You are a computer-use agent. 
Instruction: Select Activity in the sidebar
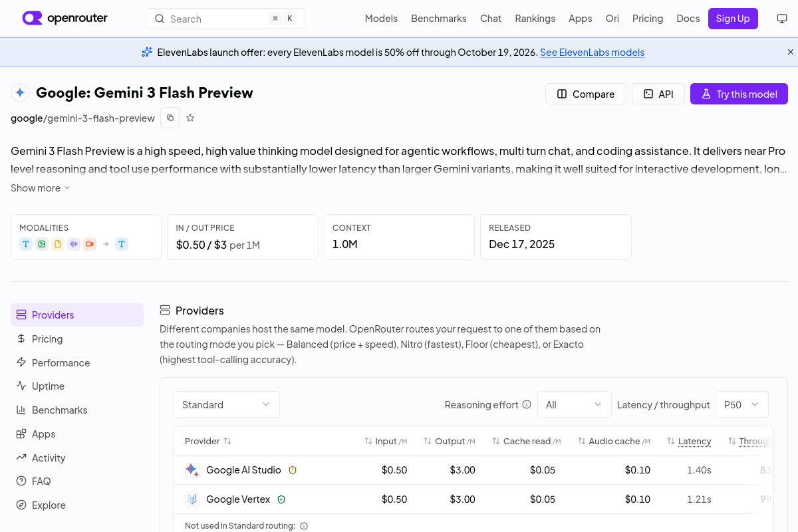coord(77,458)
